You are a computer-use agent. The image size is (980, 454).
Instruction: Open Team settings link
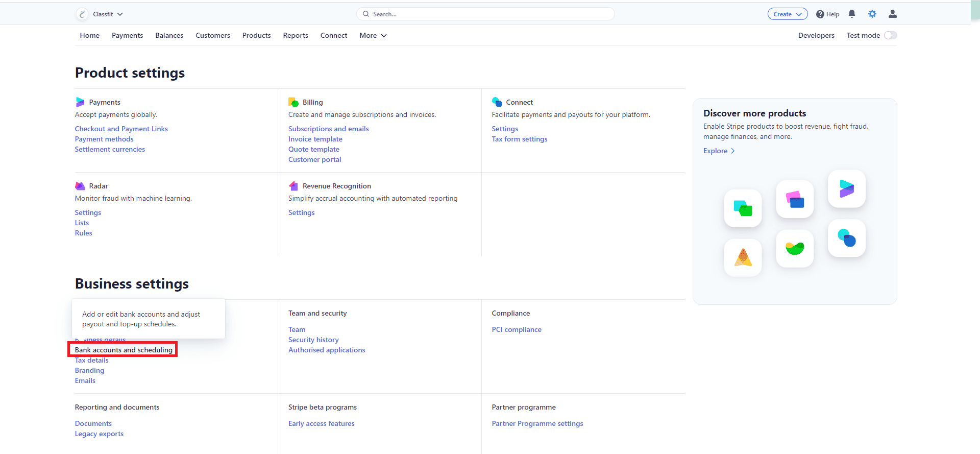coord(297,329)
